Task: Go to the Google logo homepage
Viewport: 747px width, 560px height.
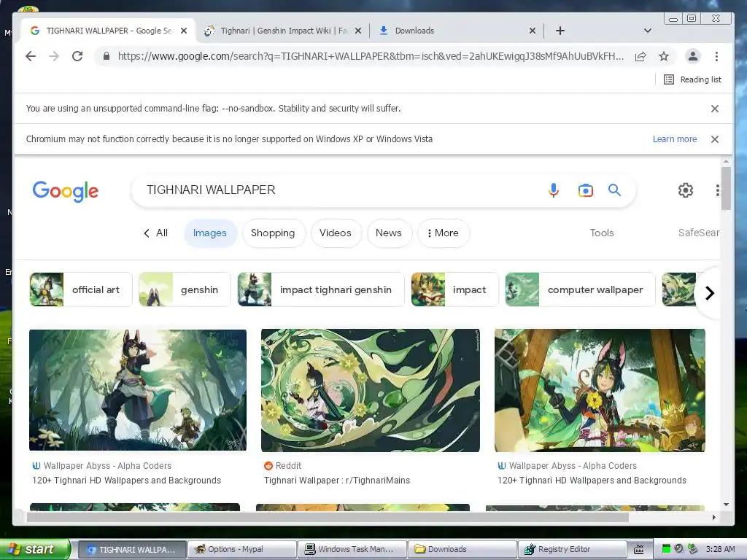Action: (65, 191)
